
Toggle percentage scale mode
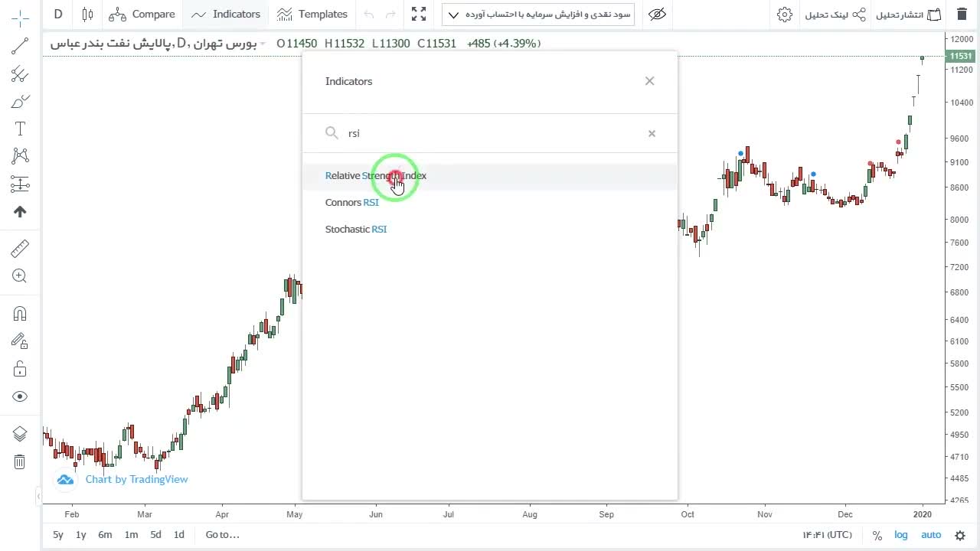877,535
